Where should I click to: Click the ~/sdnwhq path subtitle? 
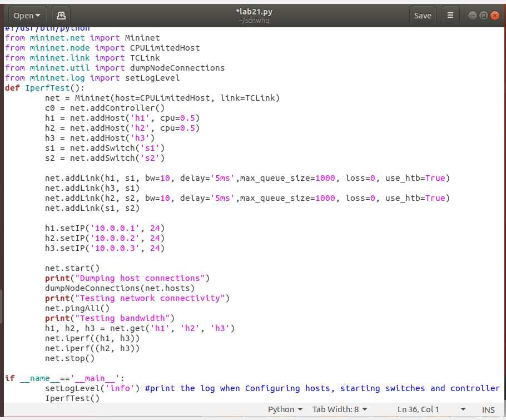tap(254, 21)
